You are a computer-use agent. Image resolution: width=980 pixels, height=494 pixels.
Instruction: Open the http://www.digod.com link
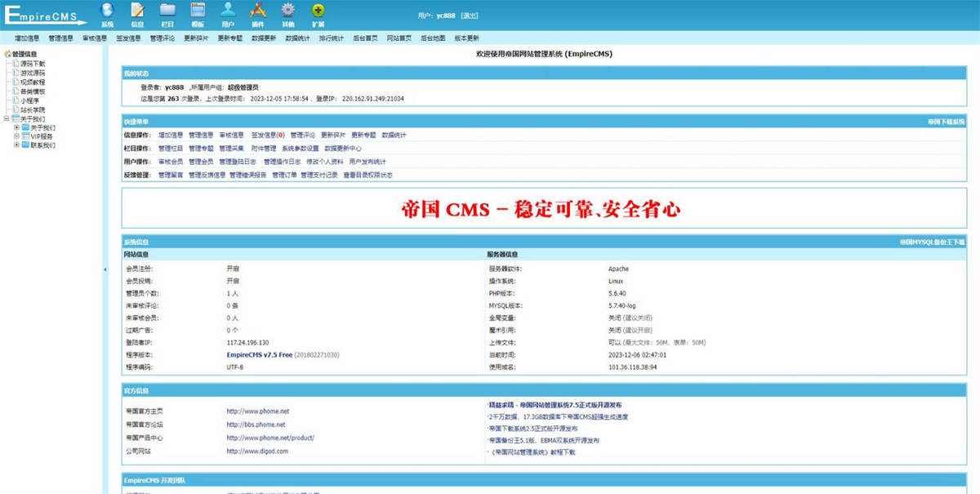click(x=257, y=451)
